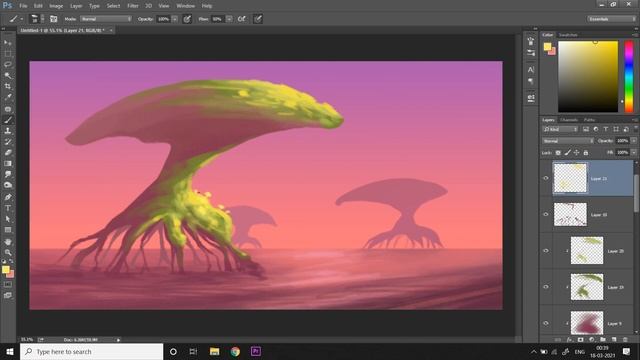Open the Window menu

tap(186, 6)
